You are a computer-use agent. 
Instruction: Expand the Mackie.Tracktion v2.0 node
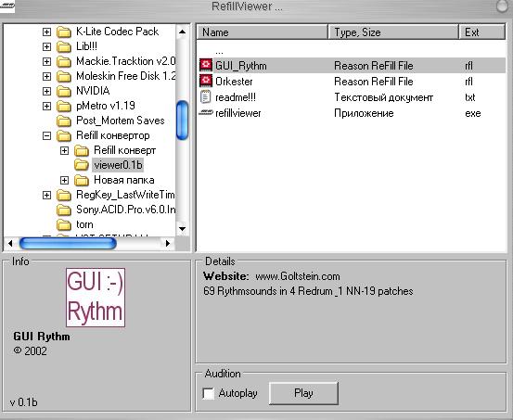click(46, 61)
